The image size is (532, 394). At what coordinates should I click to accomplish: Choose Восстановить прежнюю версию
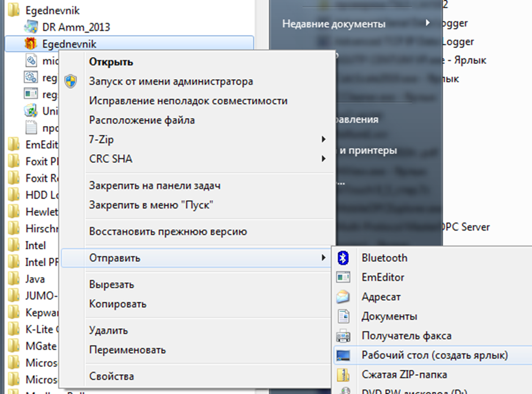(x=168, y=232)
